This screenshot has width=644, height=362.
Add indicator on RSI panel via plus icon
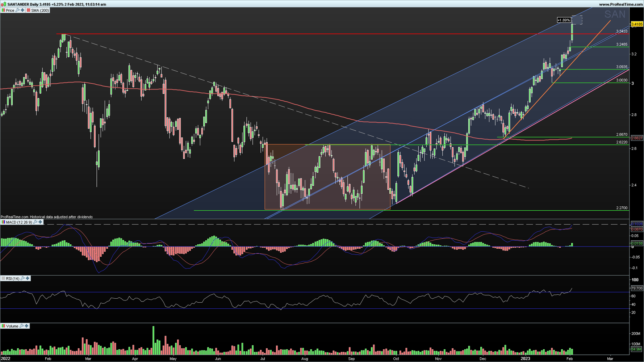[x=28, y=278]
